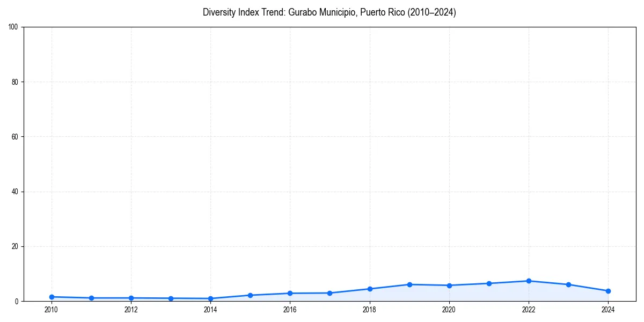Select the 2020 x-axis label
The image size is (644, 322).
pos(449,310)
